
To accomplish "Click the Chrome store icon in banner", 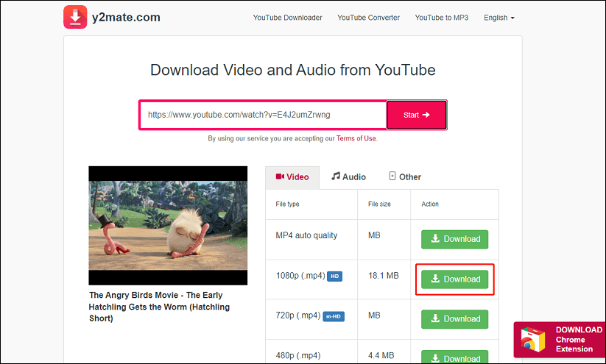I will (x=532, y=340).
